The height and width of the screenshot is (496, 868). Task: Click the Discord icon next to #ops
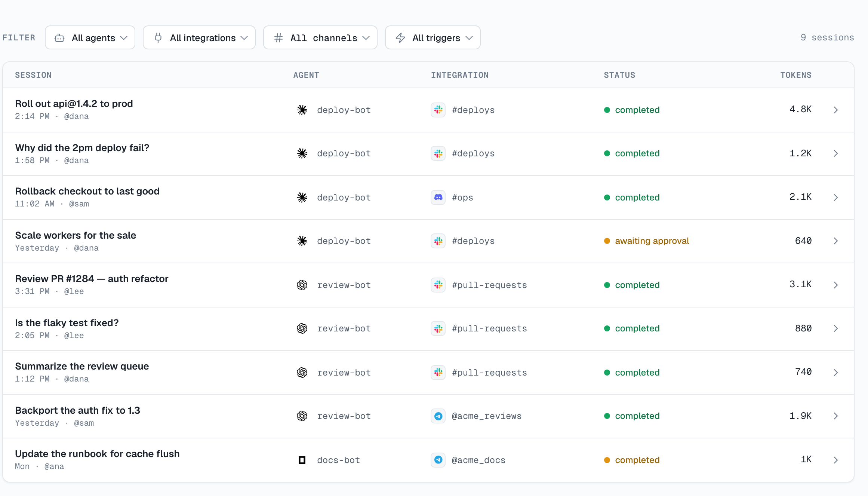438,198
